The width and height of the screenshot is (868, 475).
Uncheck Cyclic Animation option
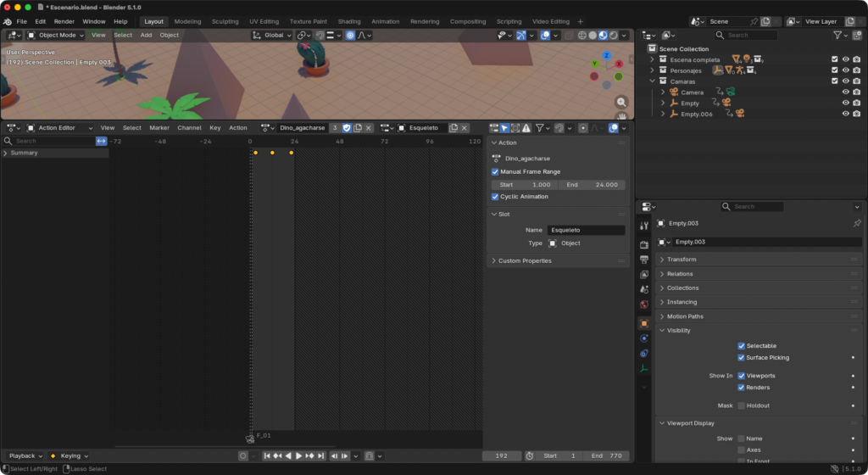coord(495,197)
